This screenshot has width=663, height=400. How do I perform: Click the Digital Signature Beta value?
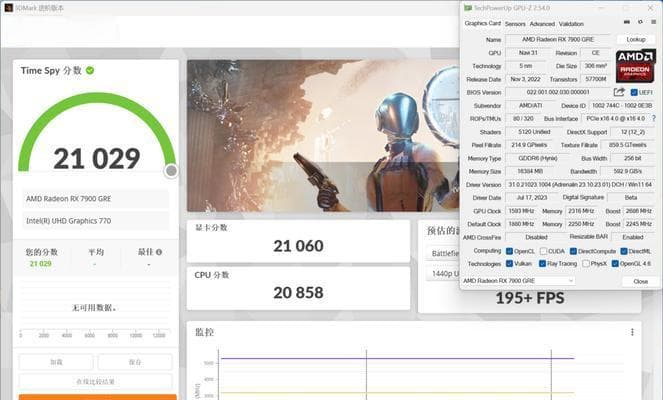point(631,197)
